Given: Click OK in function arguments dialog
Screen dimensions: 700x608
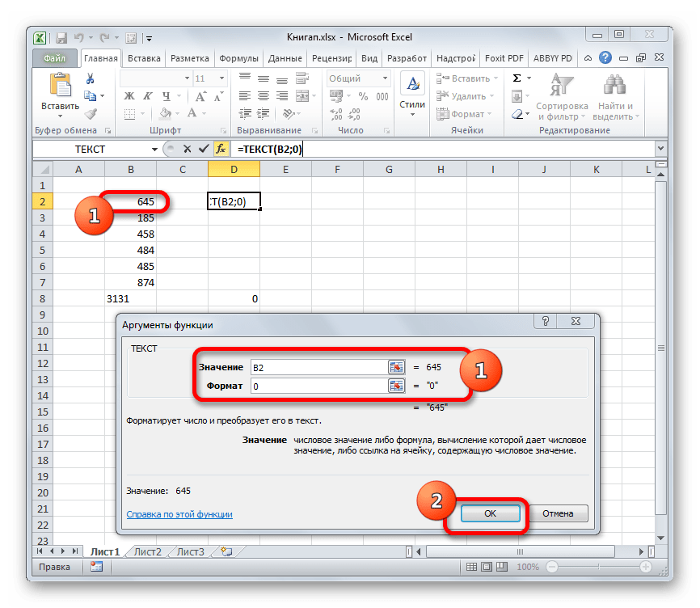Looking at the screenshot, I should pos(490,513).
